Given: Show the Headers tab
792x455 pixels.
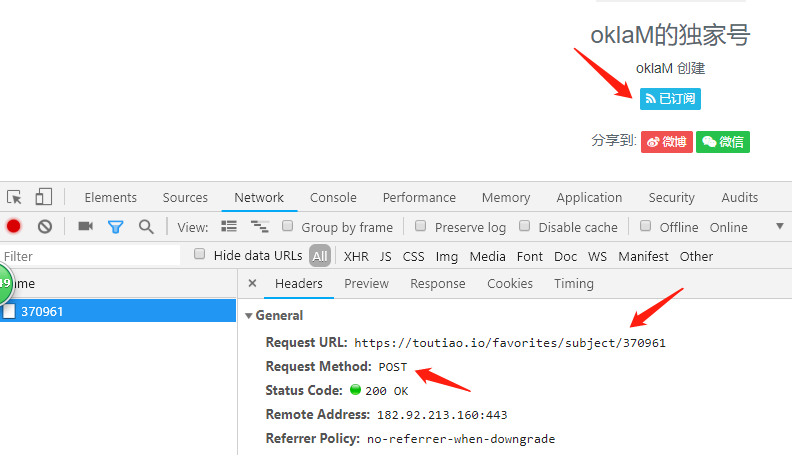Looking at the screenshot, I should click(x=299, y=283).
